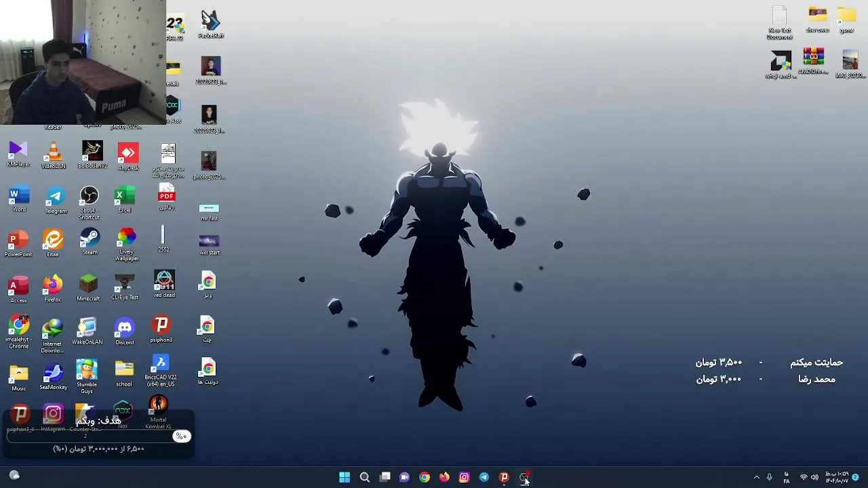Switch the FA input language indicator
868x488 pixels.
(x=787, y=478)
